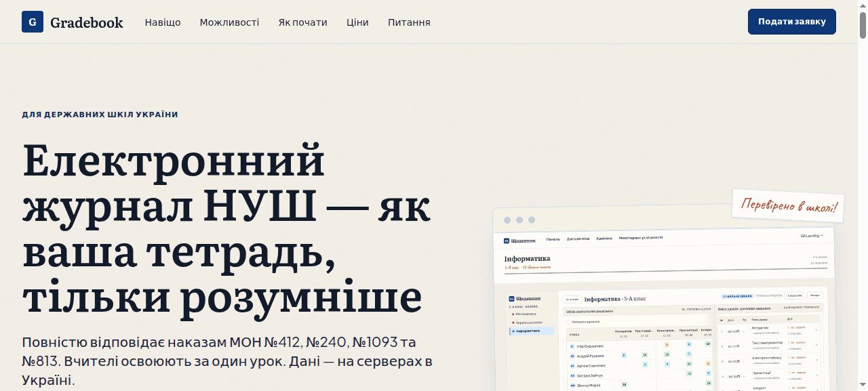Jump to the Ціни section

click(357, 22)
